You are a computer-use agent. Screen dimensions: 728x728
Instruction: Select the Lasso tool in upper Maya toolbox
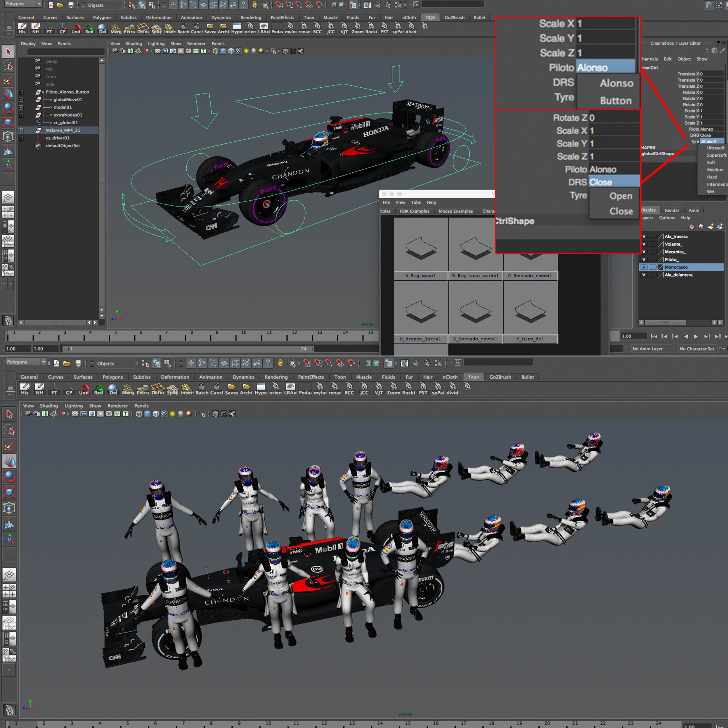click(8, 66)
